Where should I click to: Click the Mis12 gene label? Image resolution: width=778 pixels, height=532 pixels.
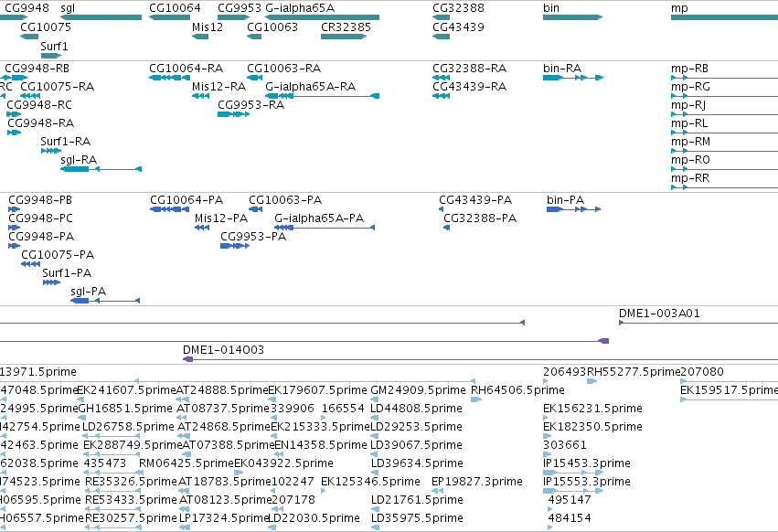(x=208, y=27)
